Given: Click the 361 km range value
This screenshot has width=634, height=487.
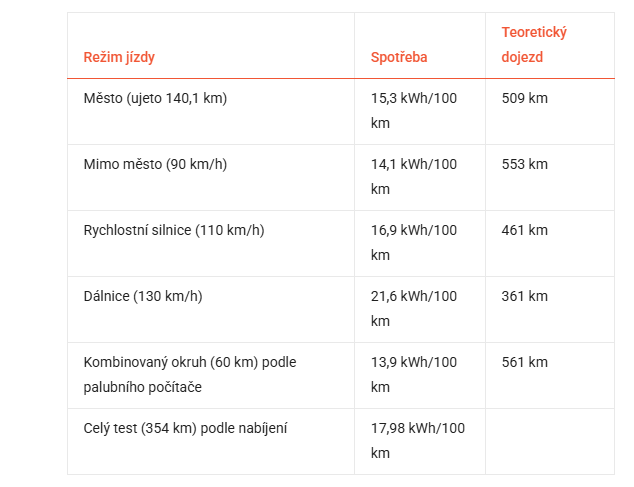Looking at the screenshot, I should (x=524, y=296).
